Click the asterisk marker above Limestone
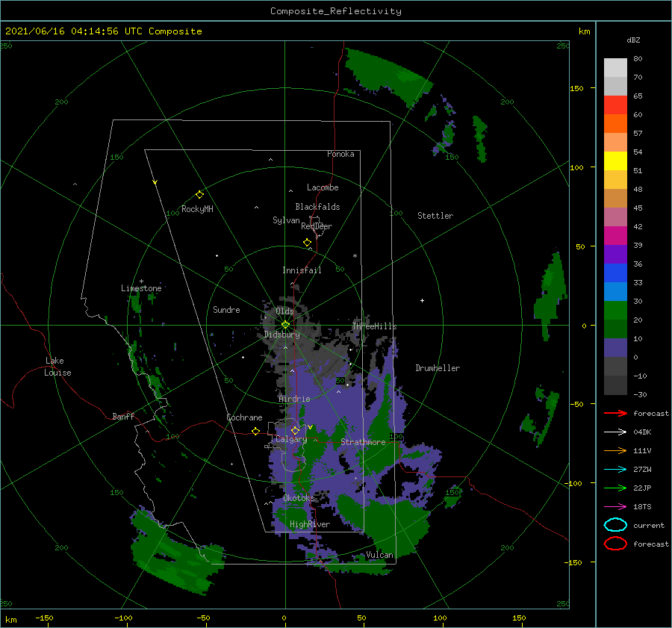Viewport: 672px width, 628px height. click(x=141, y=282)
